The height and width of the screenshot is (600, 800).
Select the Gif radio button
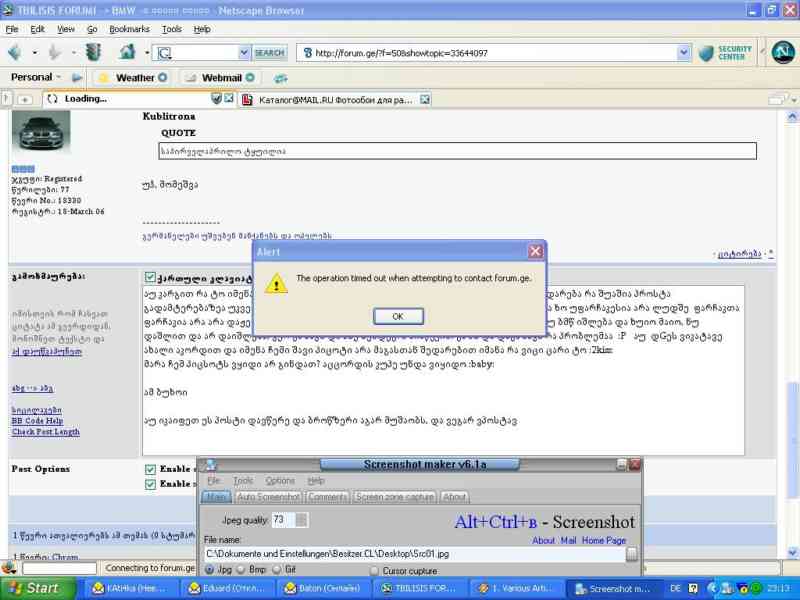(277, 569)
